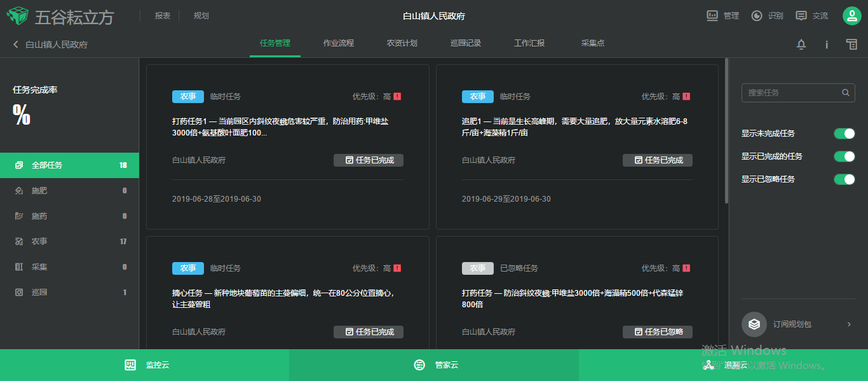The height and width of the screenshot is (381, 868).
Task: Open the green user avatar
Action: (x=851, y=16)
